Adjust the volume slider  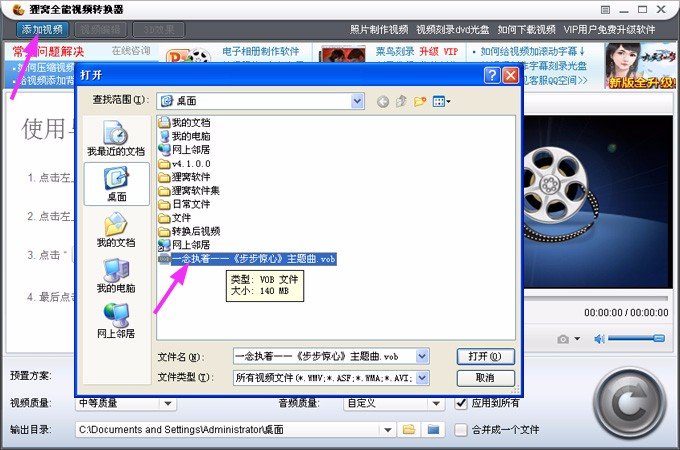pos(636,338)
